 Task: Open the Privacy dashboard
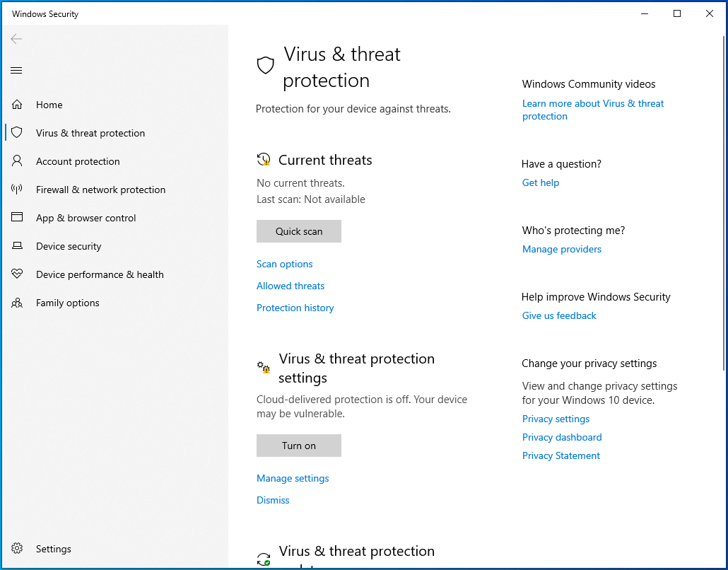point(562,437)
